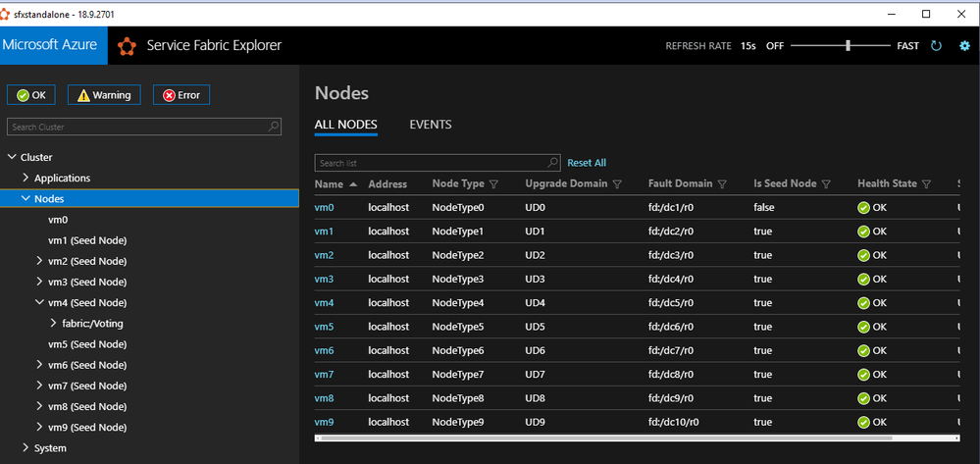Click search magnifier in Search Cluster box
The width and height of the screenshot is (980, 464).
[273, 127]
